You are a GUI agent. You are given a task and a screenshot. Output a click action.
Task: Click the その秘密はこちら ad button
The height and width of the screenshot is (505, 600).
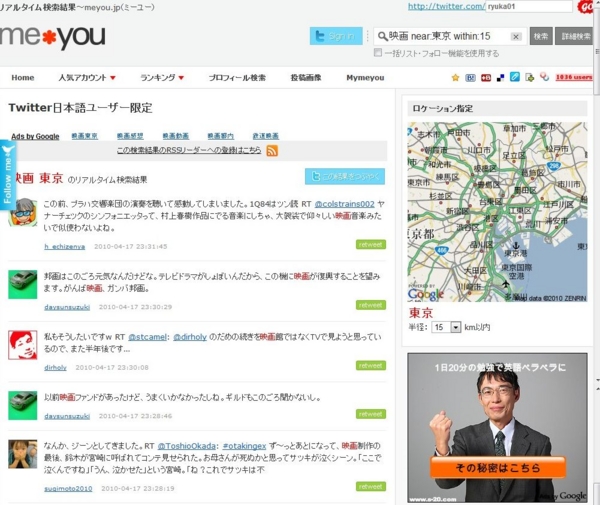pyautogui.click(x=497, y=467)
